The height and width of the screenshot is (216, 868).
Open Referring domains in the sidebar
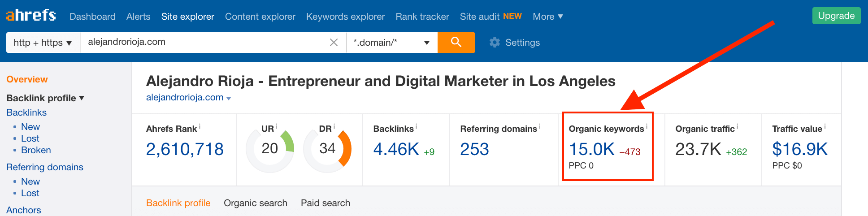click(x=45, y=167)
